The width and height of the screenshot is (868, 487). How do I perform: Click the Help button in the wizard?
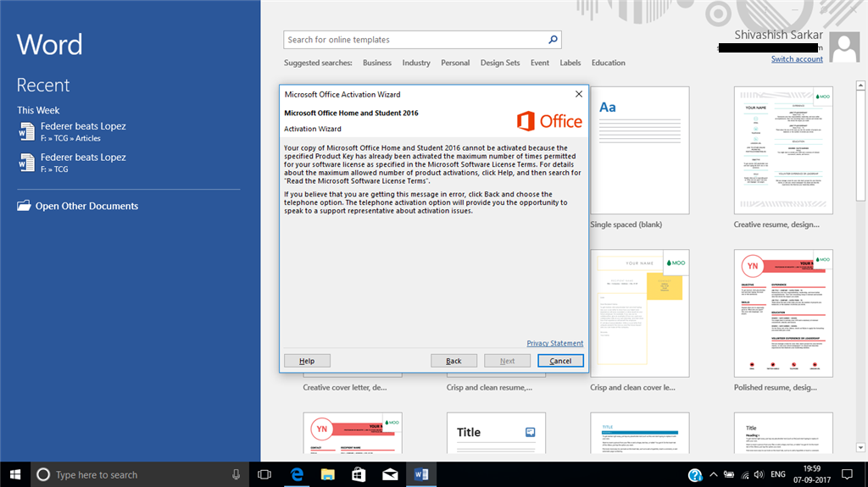point(307,361)
